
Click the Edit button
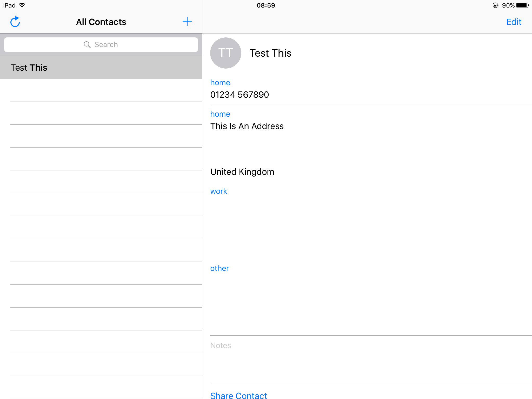[x=514, y=22]
